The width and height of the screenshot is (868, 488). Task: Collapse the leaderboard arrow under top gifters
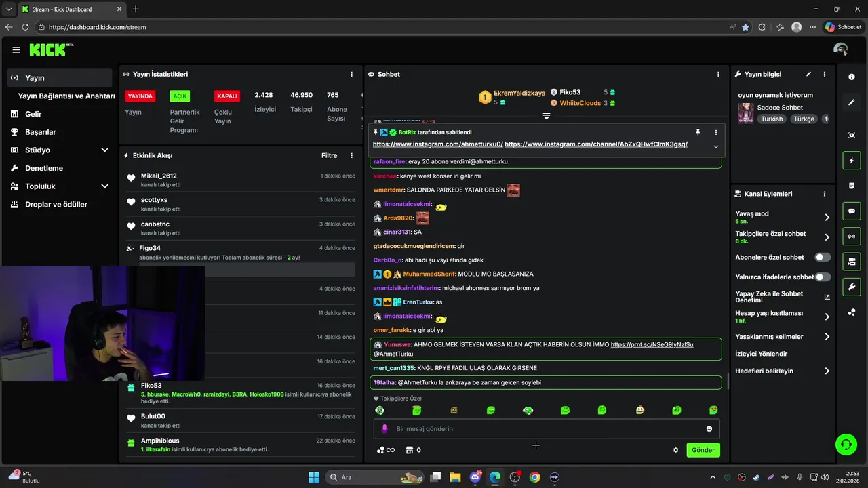coord(546,116)
